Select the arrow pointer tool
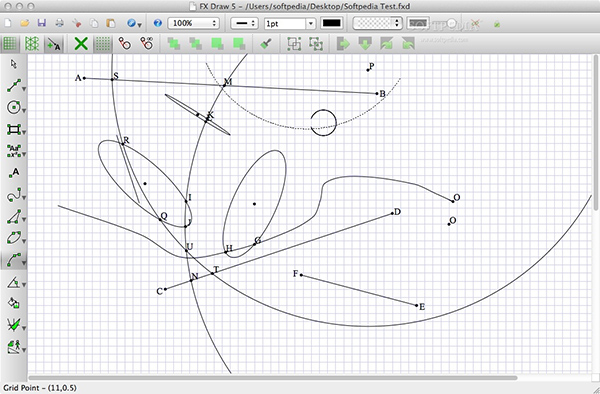This screenshot has width=600, height=394. (14, 64)
